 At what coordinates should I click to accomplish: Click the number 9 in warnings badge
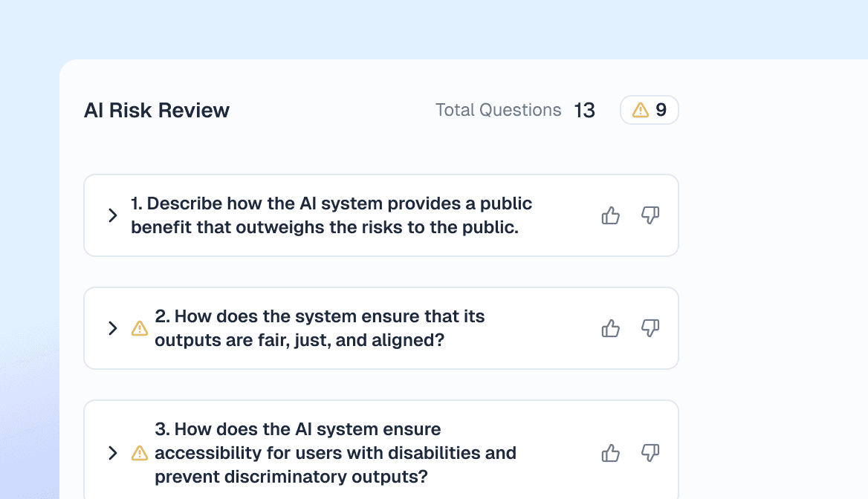(x=661, y=110)
